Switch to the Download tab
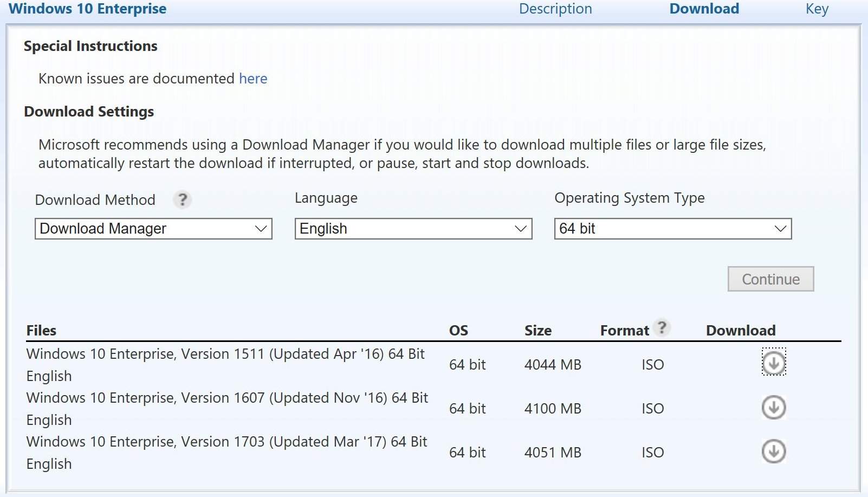Image resolution: width=868 pixels, height=497 pixels. pos(704,9)
